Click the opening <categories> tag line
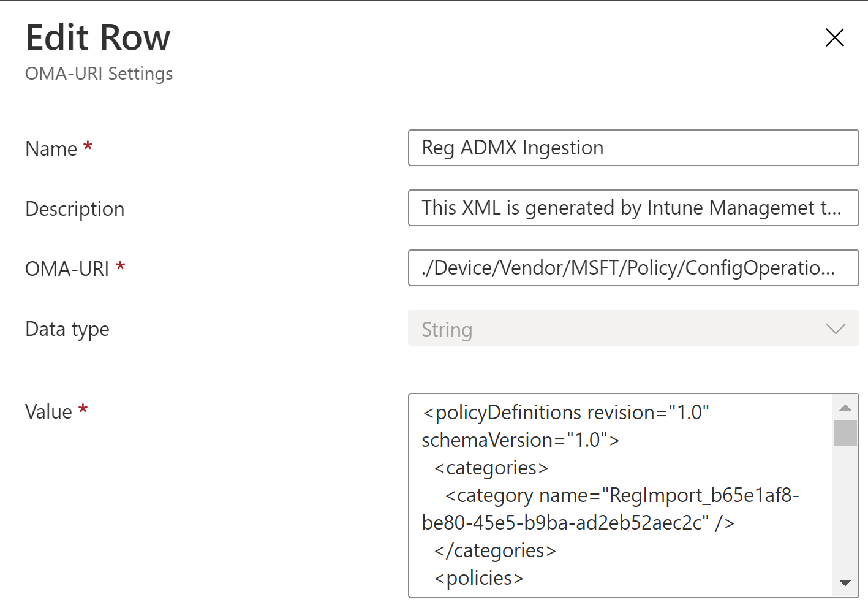 (491, 468)
